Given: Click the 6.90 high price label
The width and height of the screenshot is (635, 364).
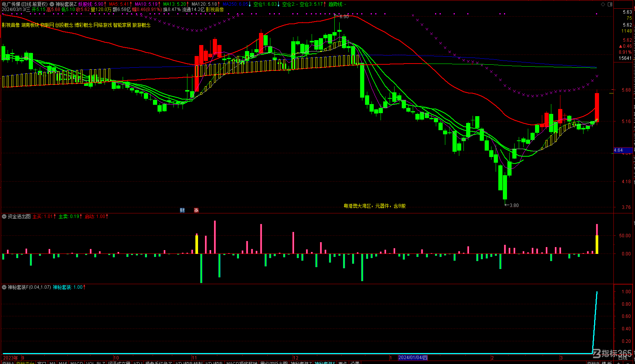Looking at the screenshot, I should (344, 17).
